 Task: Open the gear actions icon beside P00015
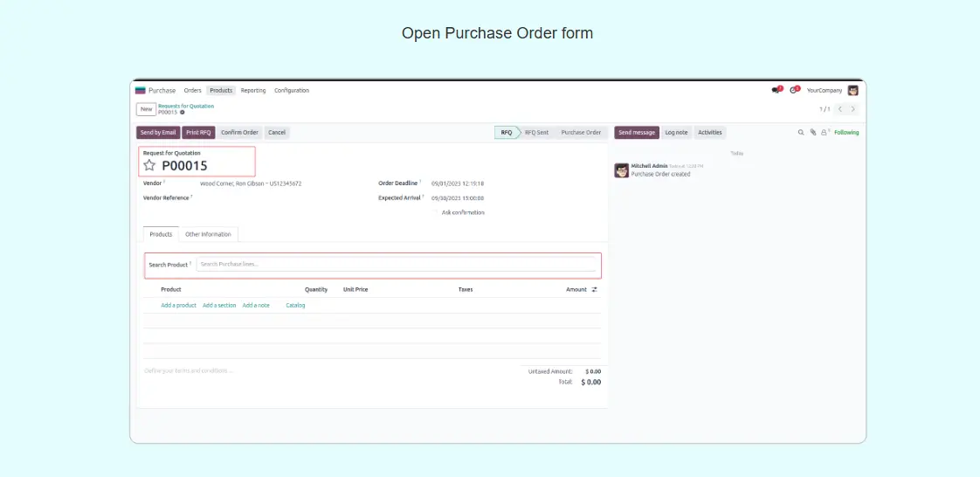pos(182,113)
